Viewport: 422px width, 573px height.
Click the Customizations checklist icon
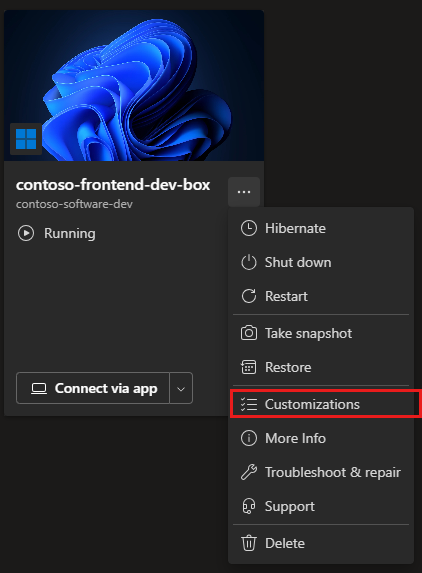pyautogui.click(x=248, y=404)
